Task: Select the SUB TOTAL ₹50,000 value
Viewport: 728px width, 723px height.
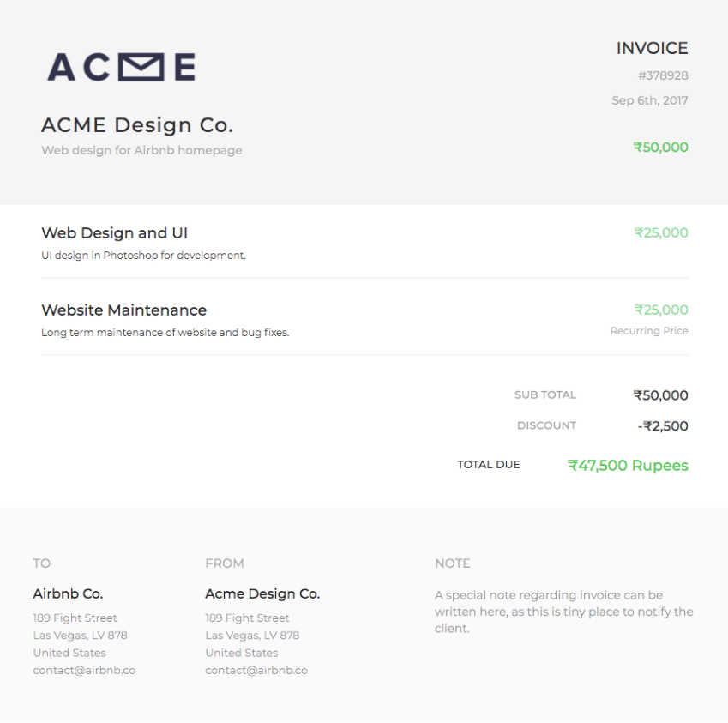Action: pos(660,395)
